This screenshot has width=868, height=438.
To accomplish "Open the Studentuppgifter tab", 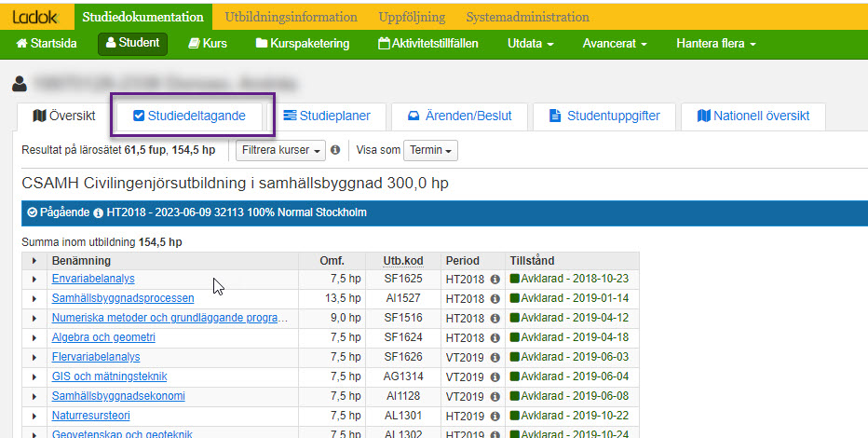I will tap(604, 116).
